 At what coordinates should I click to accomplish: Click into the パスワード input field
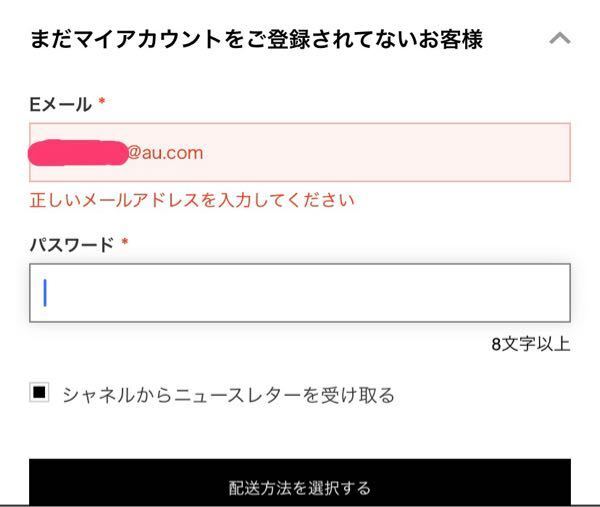(x=300, y=293)
